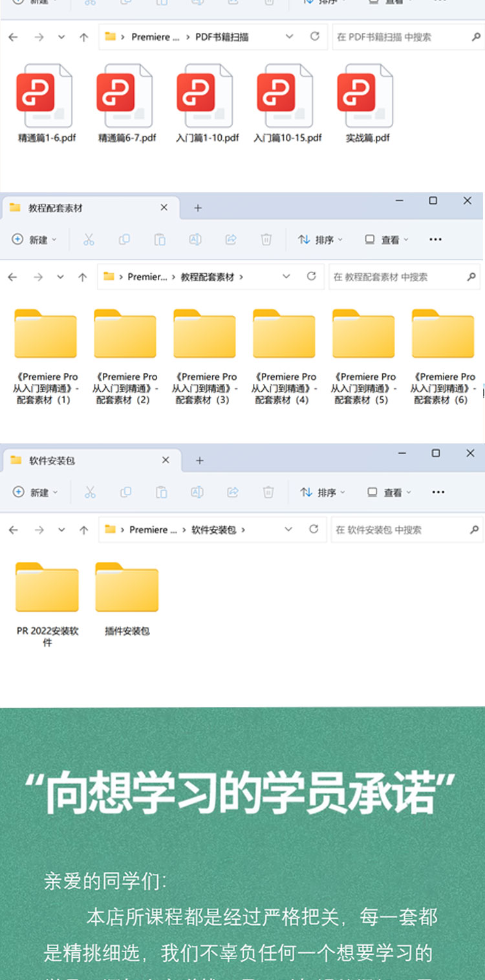This screenshot has width=485, height=980.
Task: Open 排序 dropdown in 教程配套素材 window
Action: tap(320, 239)
